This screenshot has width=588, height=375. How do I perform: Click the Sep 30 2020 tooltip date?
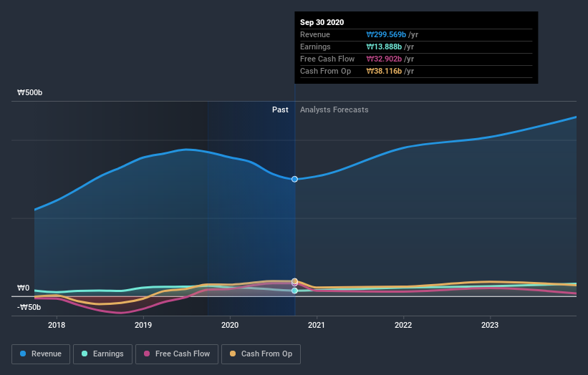pos(322,22)
